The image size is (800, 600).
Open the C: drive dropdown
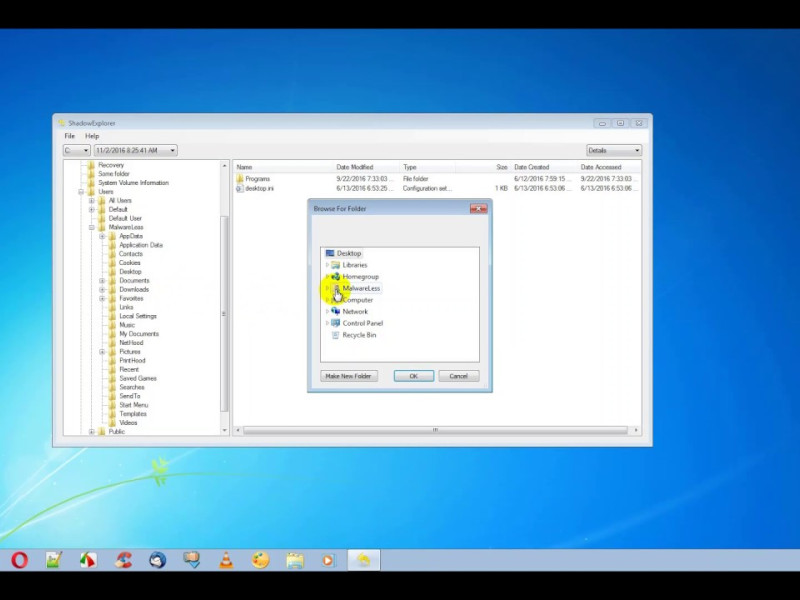[x=77, y=151]
